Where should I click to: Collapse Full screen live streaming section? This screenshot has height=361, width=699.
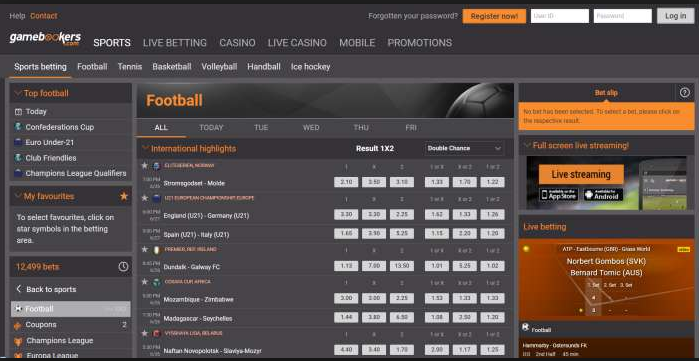(527, 145)
